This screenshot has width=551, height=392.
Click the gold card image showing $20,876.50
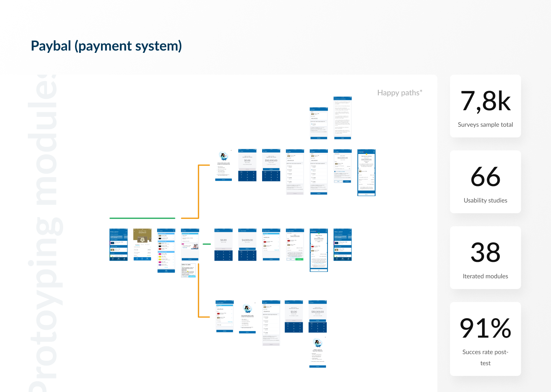[x=142, y=236]
